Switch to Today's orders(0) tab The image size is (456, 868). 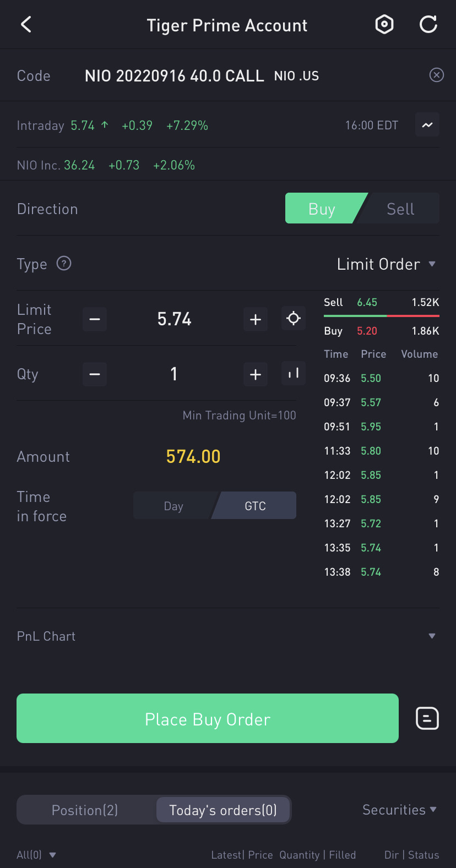223,810
